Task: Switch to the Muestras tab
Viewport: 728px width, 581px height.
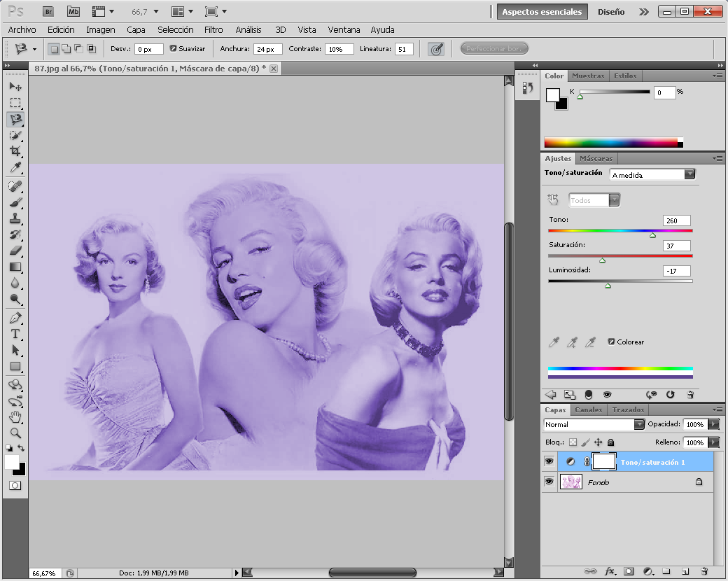Action: click(588, 76)
